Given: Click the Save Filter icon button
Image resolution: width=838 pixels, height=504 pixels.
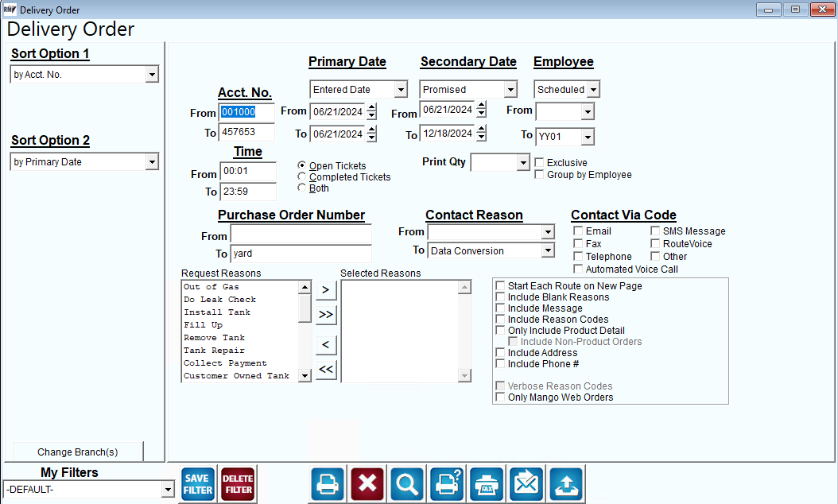Looking at the screenshot, I should (198, 484).
